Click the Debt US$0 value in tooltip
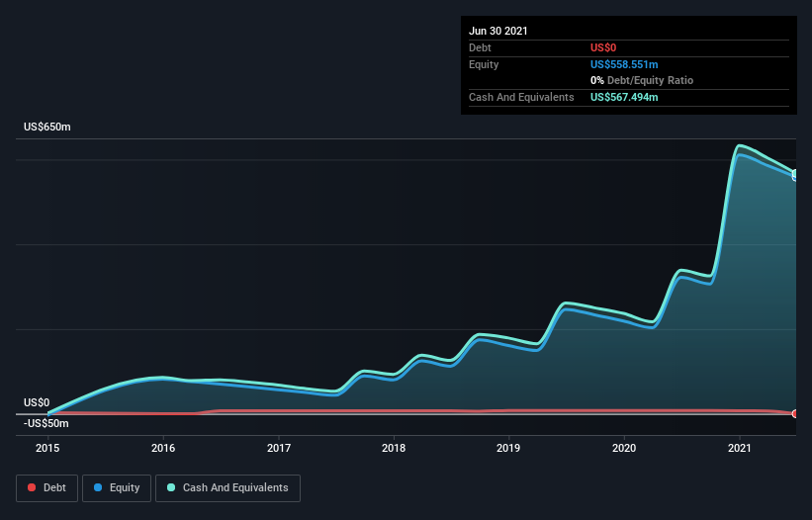Viewport: 812px width, 520px height. tap(603, 47)
